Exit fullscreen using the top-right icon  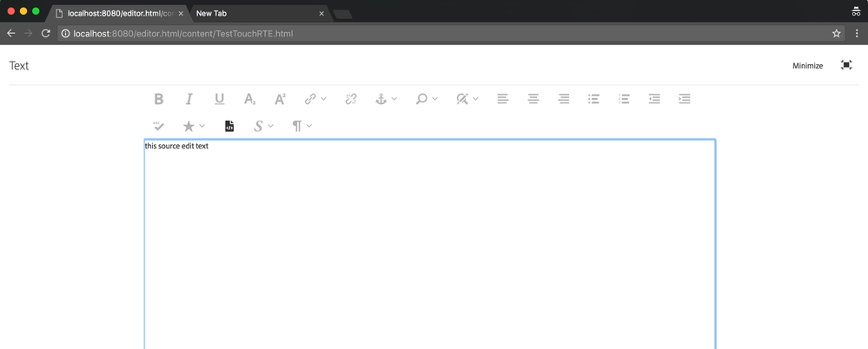[846, 65]
